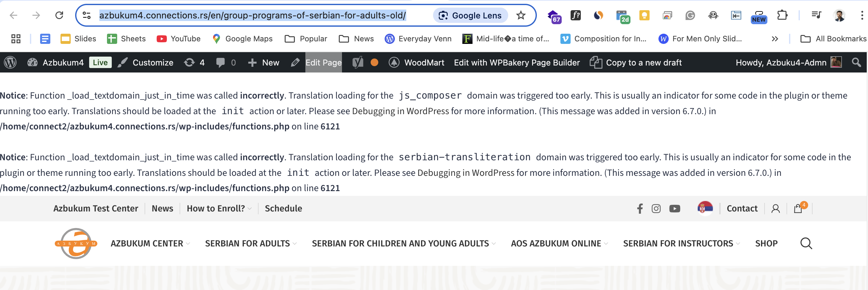Open the WordPress logo menu in admin bar

pos(10,63)
